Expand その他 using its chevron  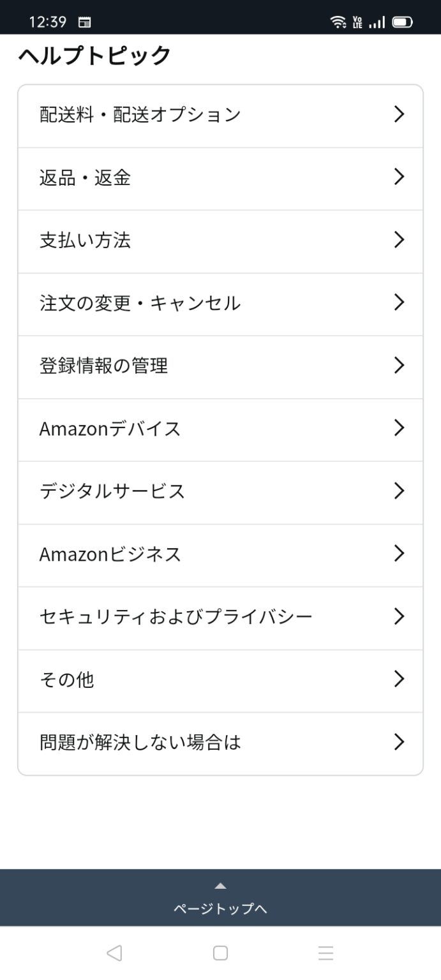coord(400,679)
